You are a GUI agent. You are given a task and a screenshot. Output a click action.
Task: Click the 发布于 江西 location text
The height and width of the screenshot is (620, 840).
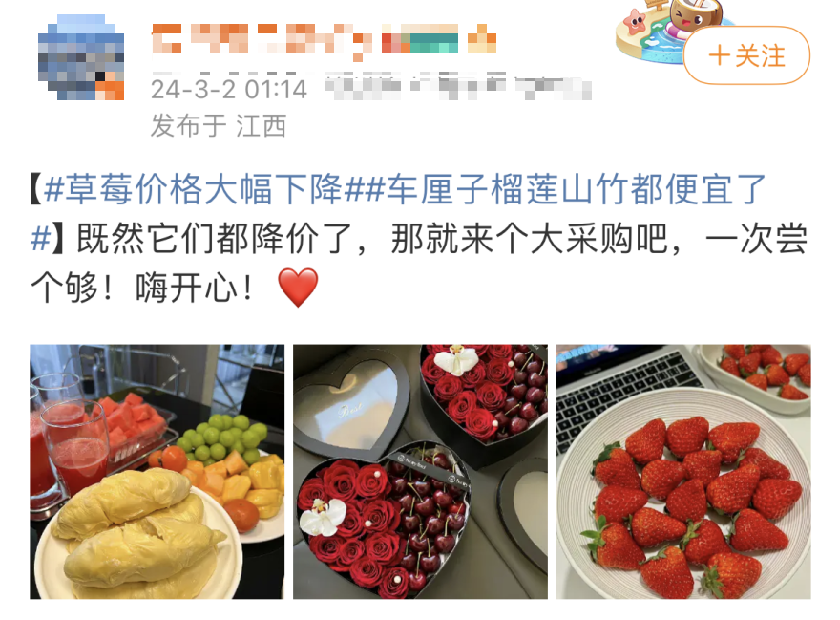[219, 126]
